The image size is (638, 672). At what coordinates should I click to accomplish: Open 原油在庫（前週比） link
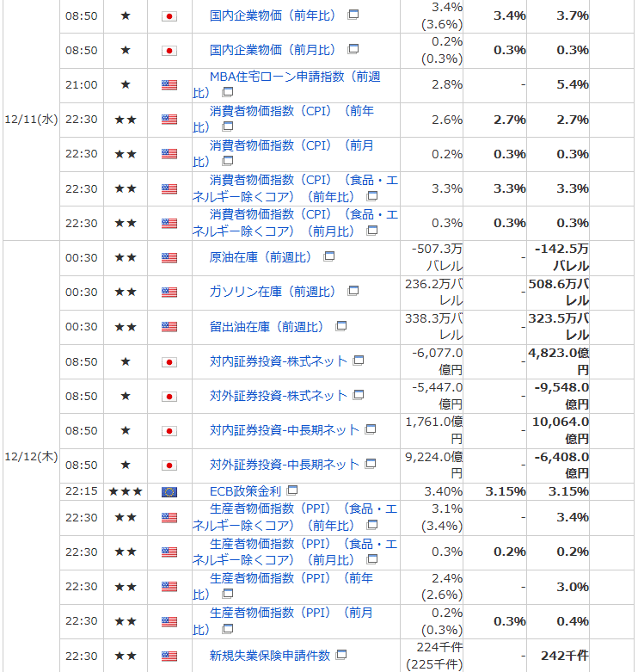pos(261,257)
